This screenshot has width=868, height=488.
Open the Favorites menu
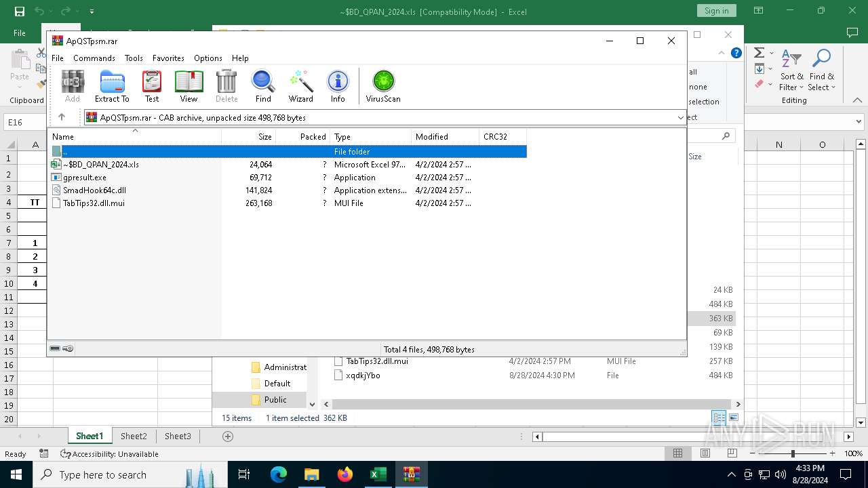[x=168, y=58]
